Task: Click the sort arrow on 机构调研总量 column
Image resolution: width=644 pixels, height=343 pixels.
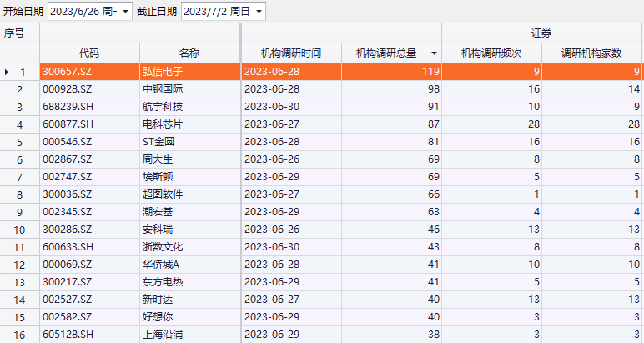Action: (x=434, y=53)
